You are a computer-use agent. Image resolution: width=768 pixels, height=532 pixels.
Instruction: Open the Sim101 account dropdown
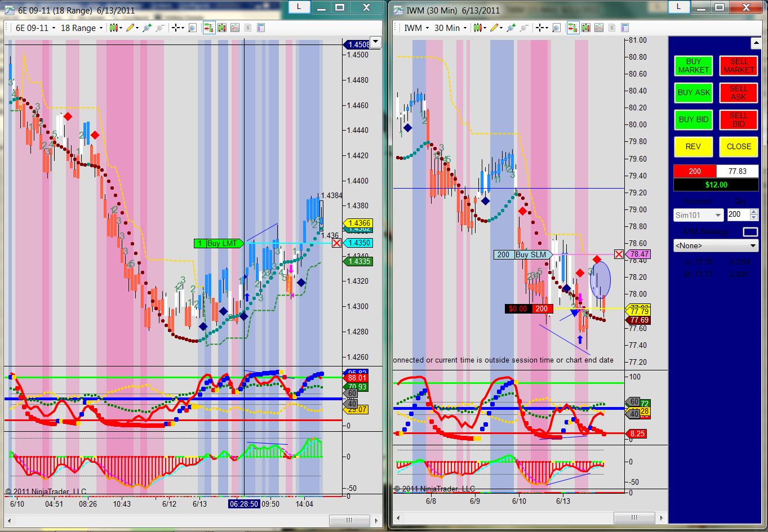click(x=699, y=215)
